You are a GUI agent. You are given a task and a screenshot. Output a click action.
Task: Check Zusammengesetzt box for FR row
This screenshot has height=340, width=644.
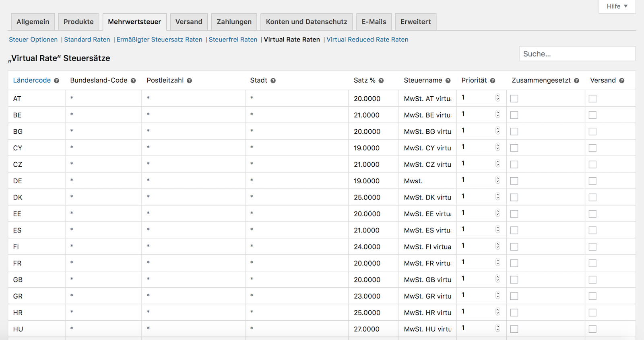pos(514,263)
